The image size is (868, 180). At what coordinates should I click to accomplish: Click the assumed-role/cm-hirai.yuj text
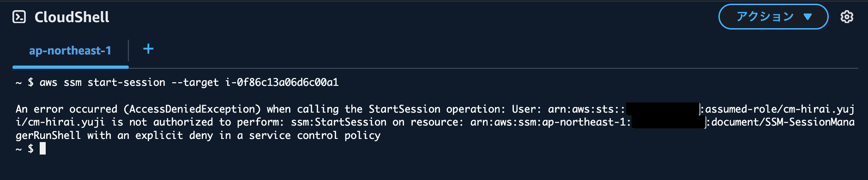tap(780, 109)
